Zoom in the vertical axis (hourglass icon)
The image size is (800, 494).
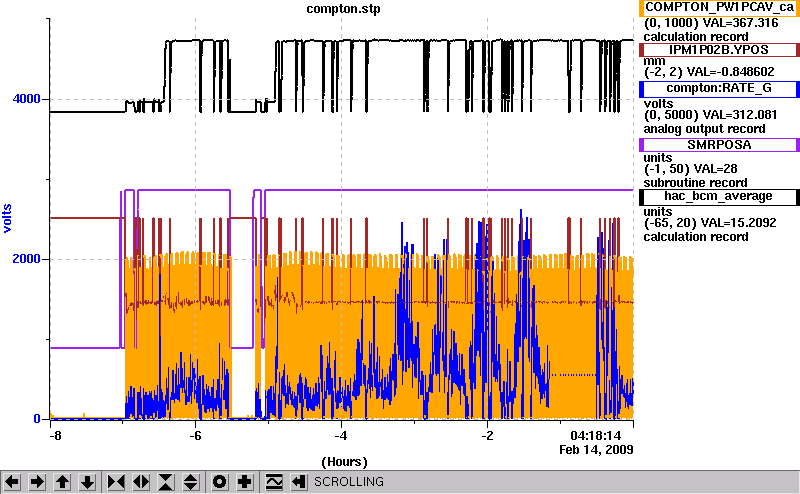coord(166,482)
